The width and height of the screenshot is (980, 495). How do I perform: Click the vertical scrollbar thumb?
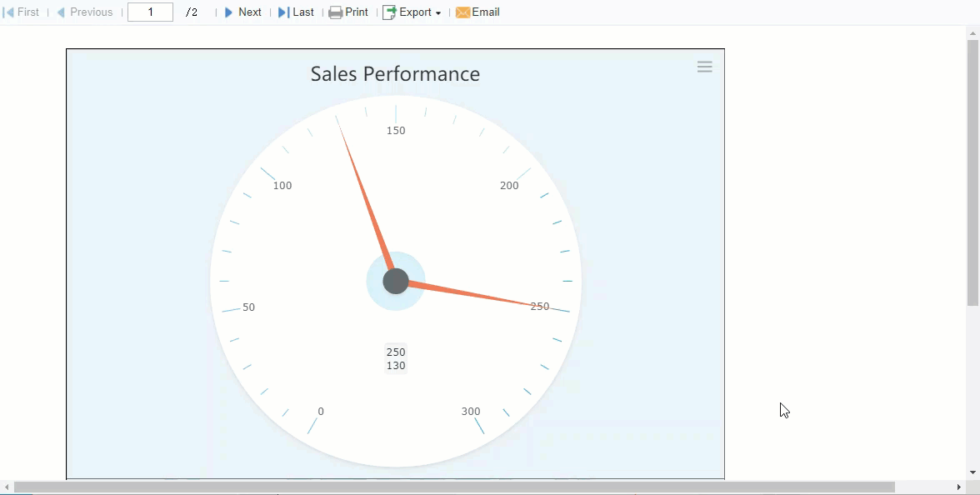(x=972, y=172)
